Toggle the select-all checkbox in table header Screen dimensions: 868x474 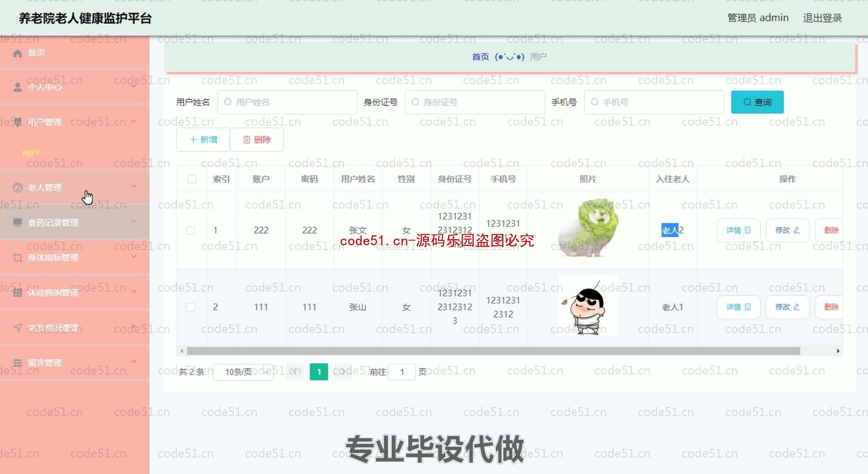coord(191,179)
